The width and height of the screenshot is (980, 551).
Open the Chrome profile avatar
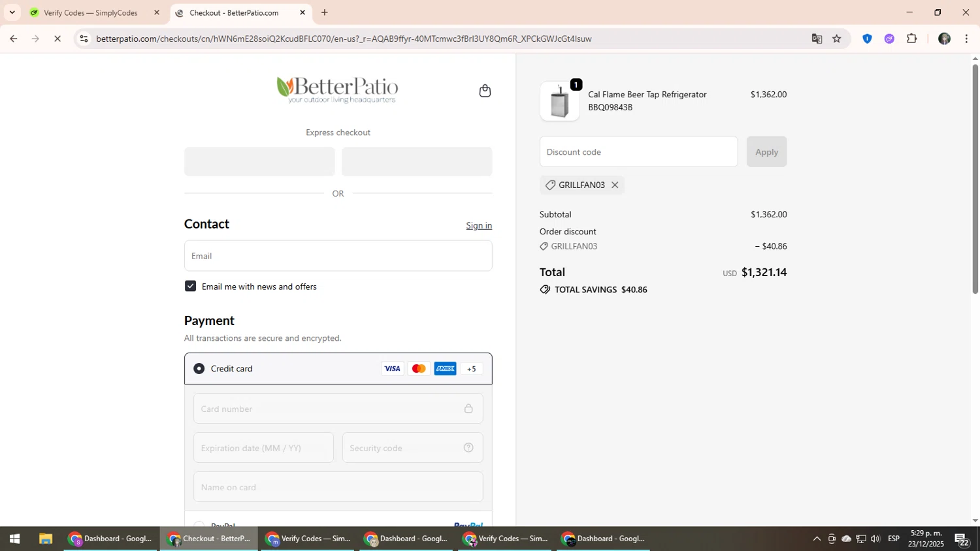point(944,39)
